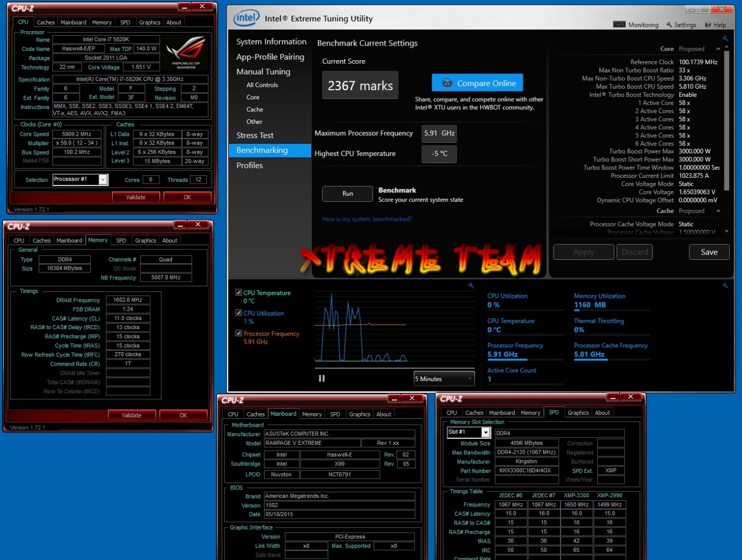Screen dimensions: 742x560
Task: Collapse the Cache proposed section
Action: pos(718,211)
